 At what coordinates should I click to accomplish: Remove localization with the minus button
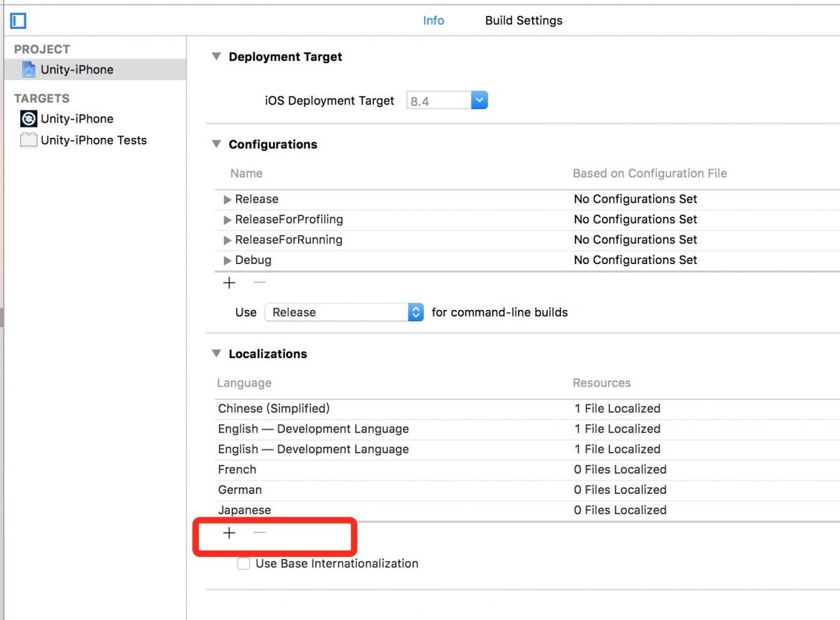click(260, 533)
